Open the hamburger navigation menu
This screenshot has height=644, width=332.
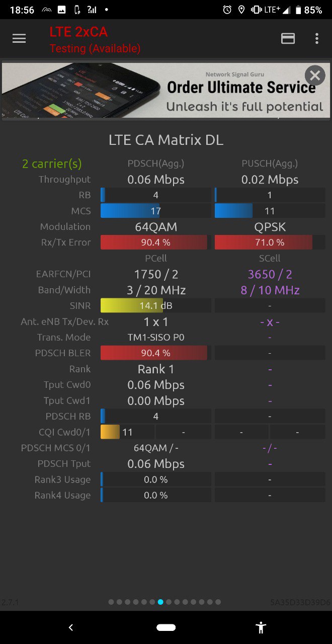click(x=19, y=39)
